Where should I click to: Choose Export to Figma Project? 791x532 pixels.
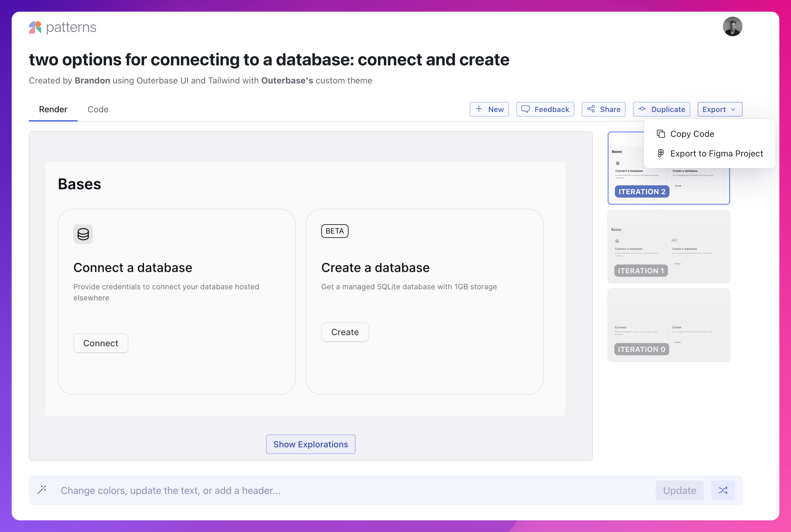(x=716, y=154)
